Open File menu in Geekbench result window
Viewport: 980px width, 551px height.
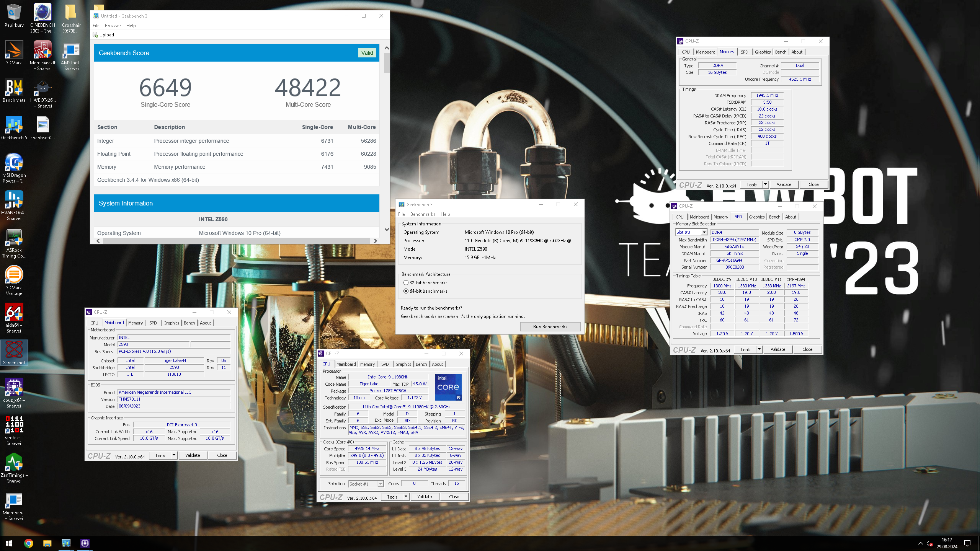(96, 26)
